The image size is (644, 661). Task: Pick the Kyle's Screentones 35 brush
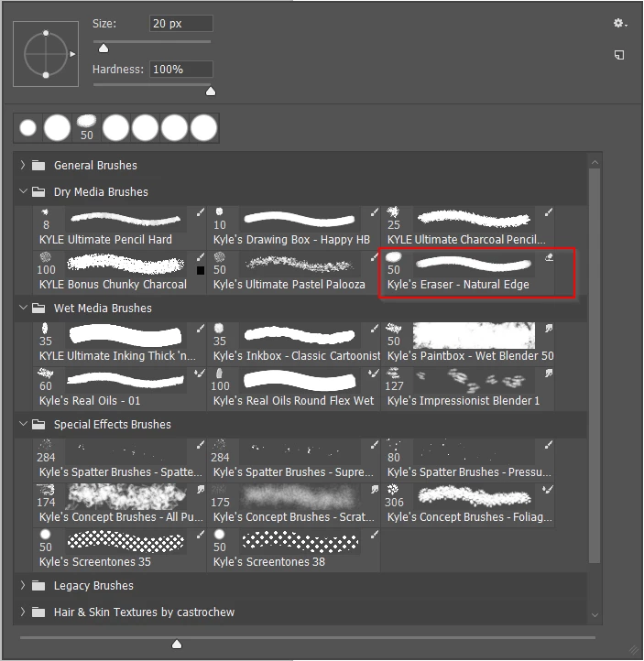click(120, 549)
